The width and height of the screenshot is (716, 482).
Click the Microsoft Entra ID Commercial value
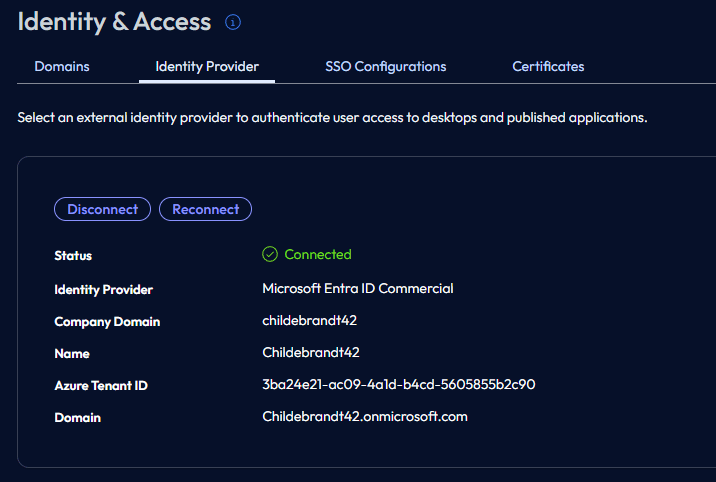pyautogui.click(x=357, y=289)
